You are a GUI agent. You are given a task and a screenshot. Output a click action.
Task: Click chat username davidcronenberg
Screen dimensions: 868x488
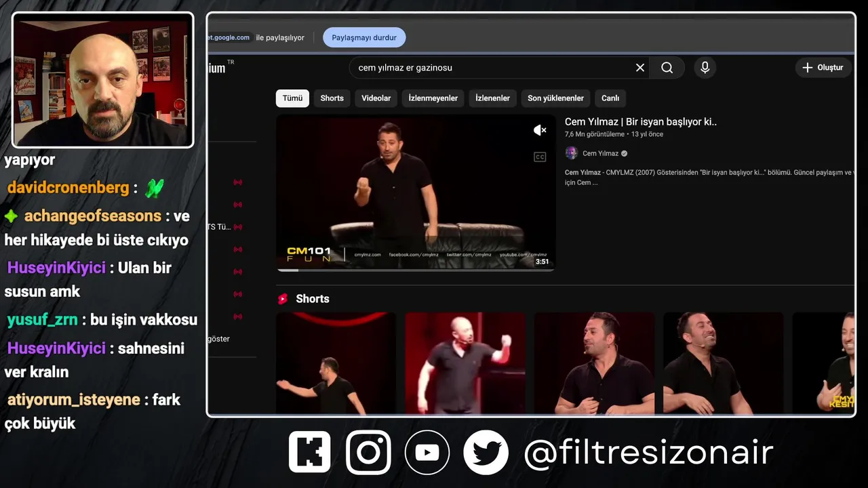point(68,188)
